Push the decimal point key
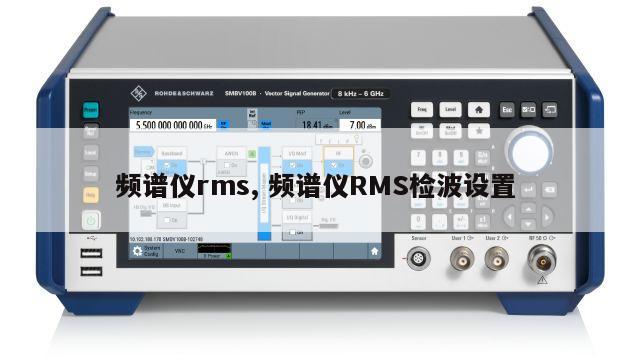640x360 pixels. point(440,222)
